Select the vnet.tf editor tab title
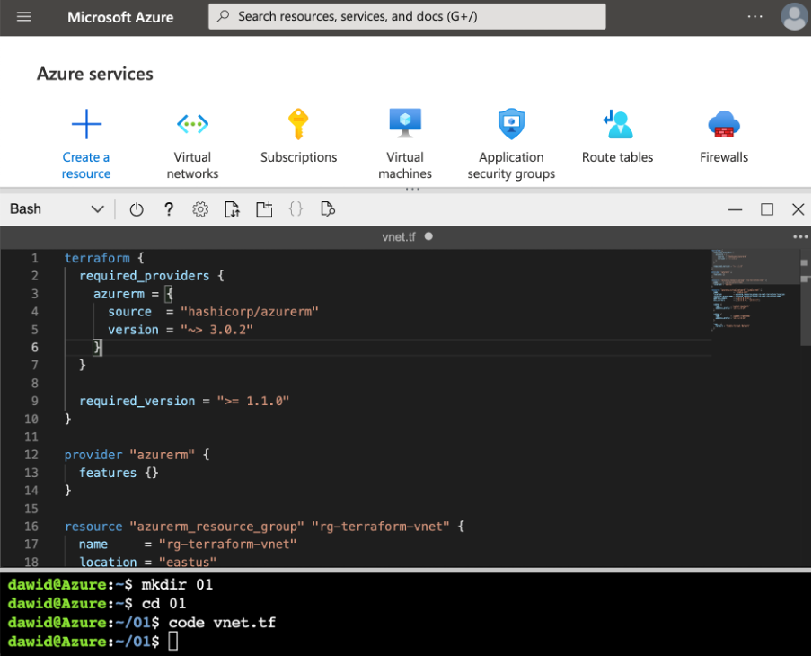The width and height of the screenshot is (812, 656). [399, 237]
